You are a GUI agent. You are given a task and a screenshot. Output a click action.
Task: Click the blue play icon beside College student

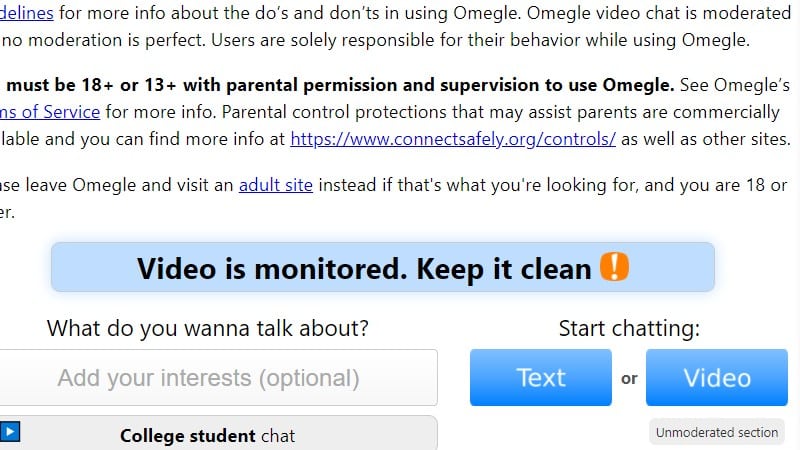11,432
